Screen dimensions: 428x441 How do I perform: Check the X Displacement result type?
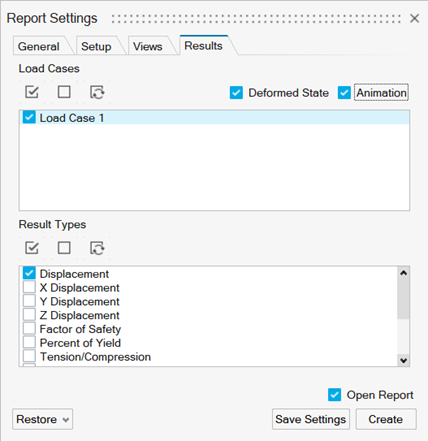(x=29, y=287)
